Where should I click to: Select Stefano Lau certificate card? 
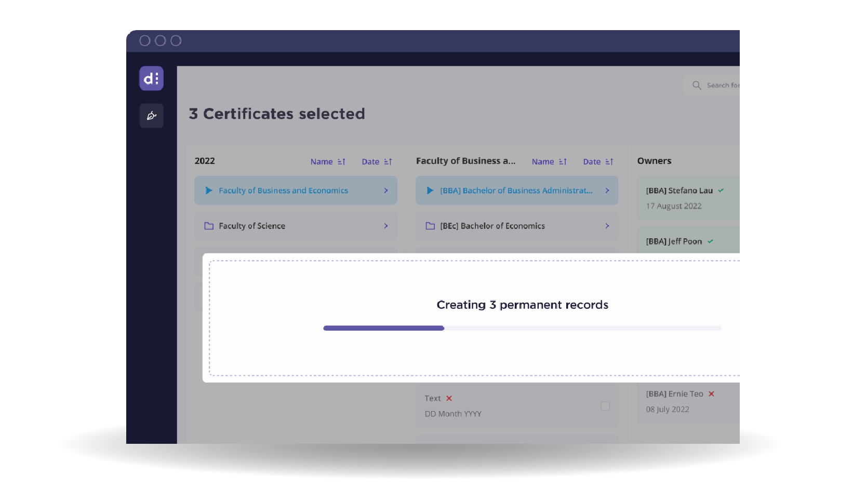(686, 198)
